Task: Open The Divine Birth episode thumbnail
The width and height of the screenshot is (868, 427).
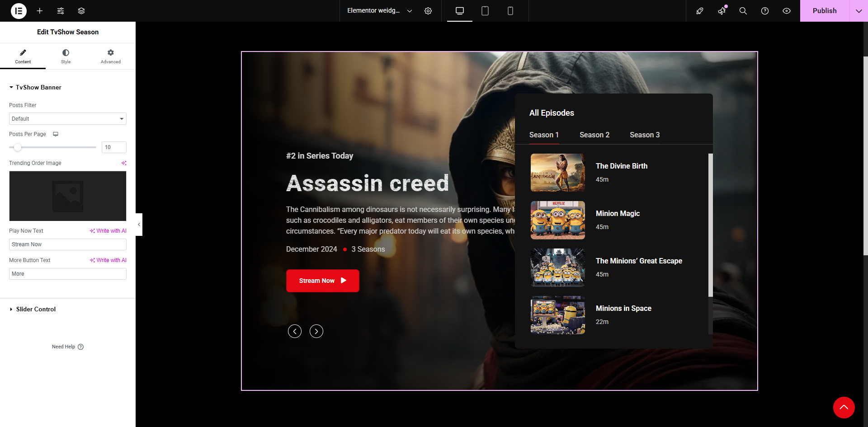Action: click(x=558, y=173)
